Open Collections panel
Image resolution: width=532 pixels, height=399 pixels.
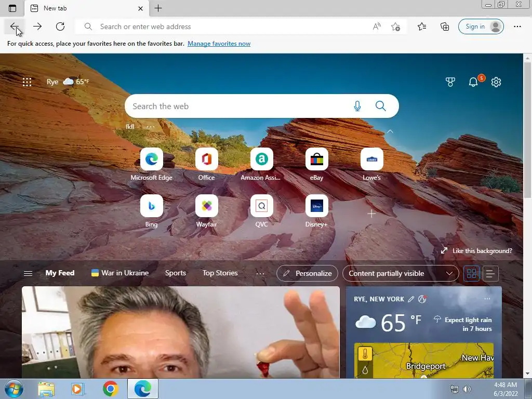[445, 26]
